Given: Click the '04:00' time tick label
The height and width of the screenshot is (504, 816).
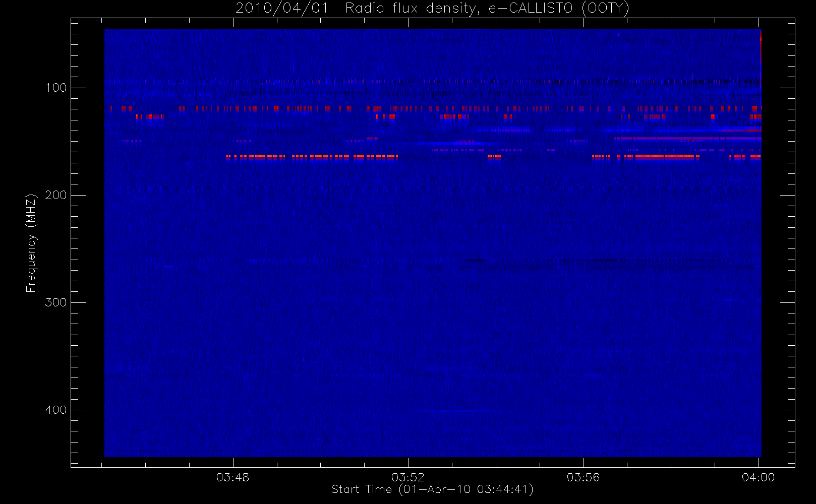Looking at the screenshot, I should tap(758, 477).
